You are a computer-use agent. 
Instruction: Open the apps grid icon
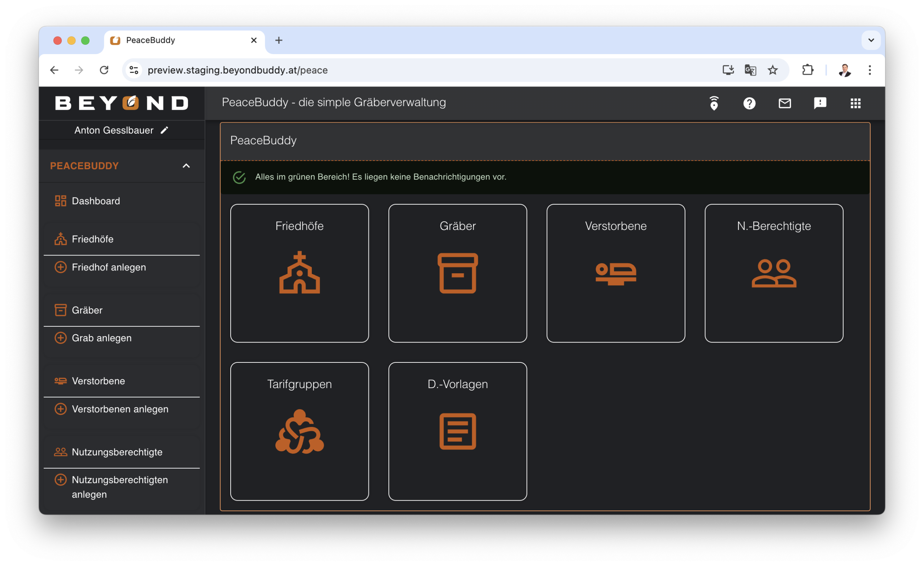tap(855, 103)
